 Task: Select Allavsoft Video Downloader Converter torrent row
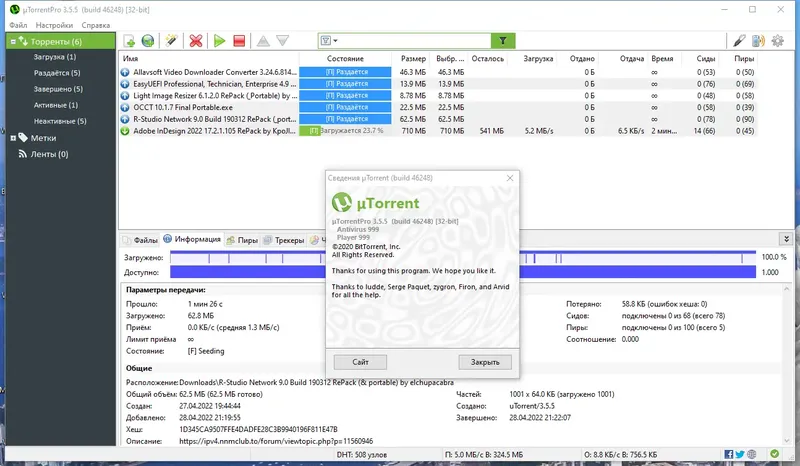tap(438, 72)
